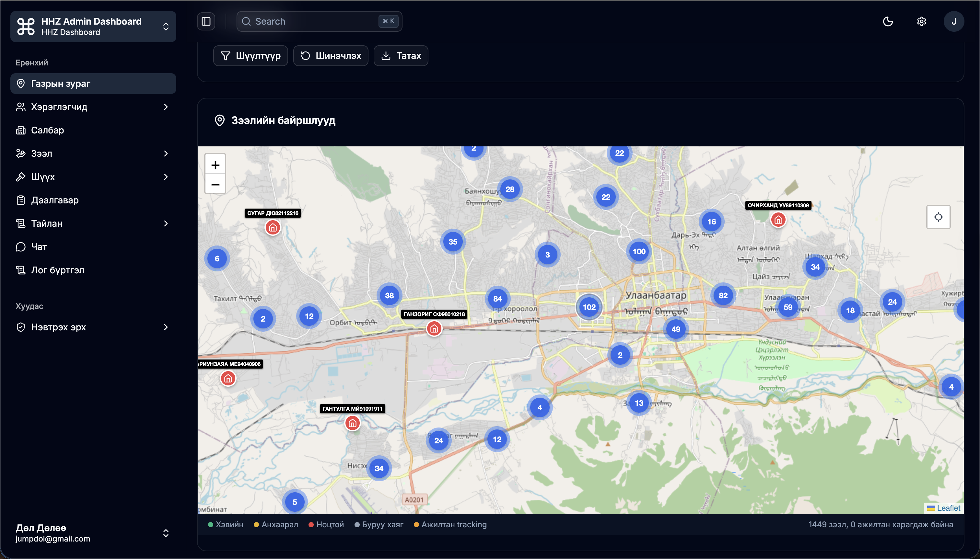
Task: Zoom in on the map
Action: tap(215, 165)
